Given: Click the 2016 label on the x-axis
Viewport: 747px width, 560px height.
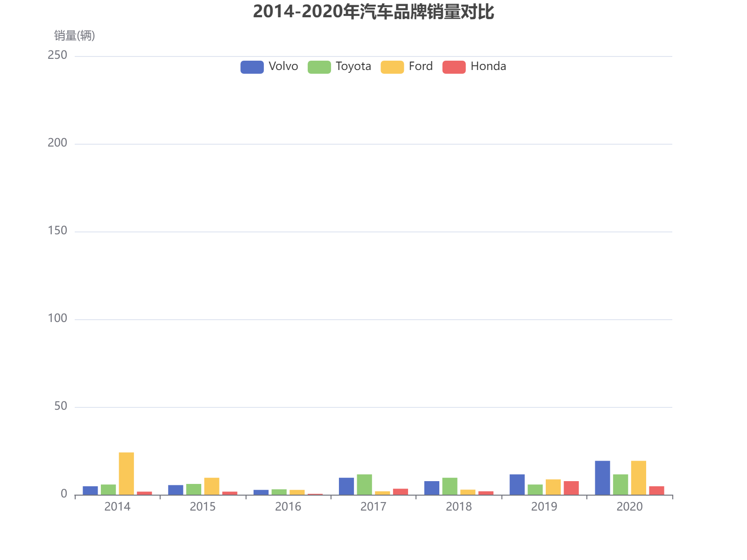Looking at the screenshot, I should click(288, 507).
